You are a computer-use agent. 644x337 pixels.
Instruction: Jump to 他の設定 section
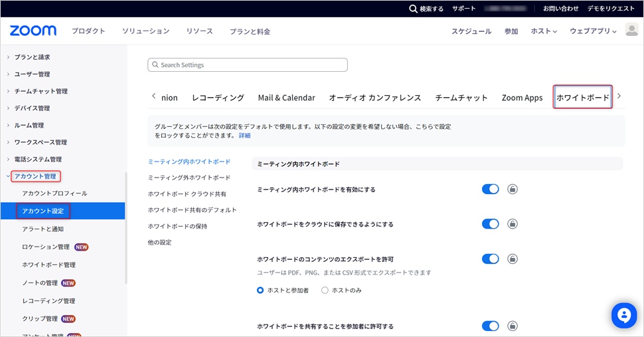coord(160,243)
